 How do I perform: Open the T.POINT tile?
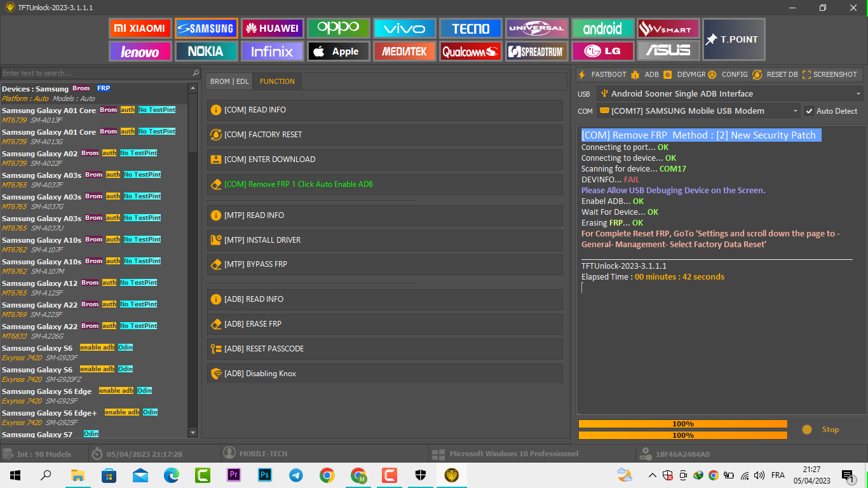click(734, 39)
